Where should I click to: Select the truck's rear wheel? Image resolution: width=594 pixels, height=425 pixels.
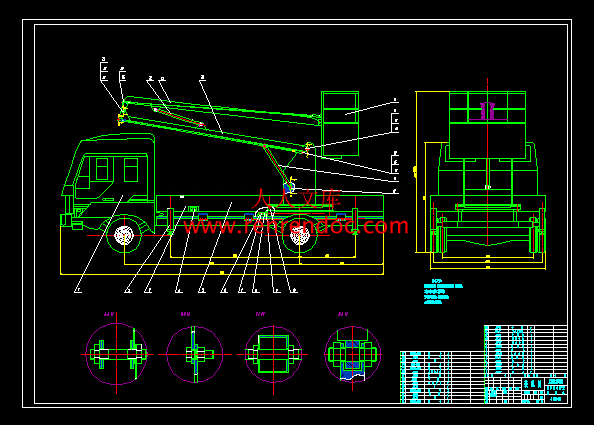[x=300, y=235]
